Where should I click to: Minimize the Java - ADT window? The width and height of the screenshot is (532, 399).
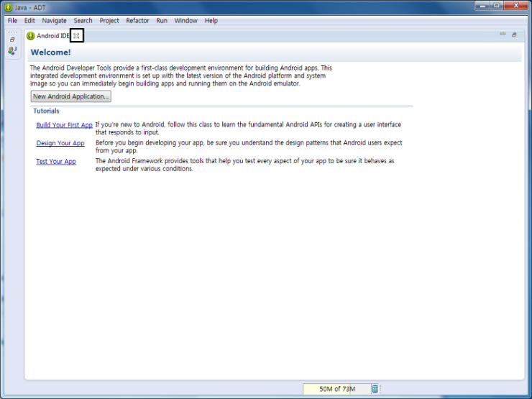pos(482,6)
